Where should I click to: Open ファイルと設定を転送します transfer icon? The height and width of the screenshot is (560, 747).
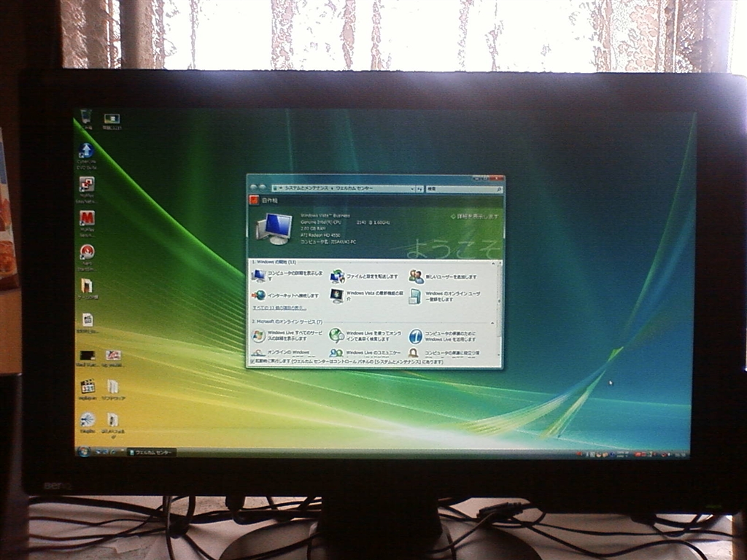click(x=337, y=276)
